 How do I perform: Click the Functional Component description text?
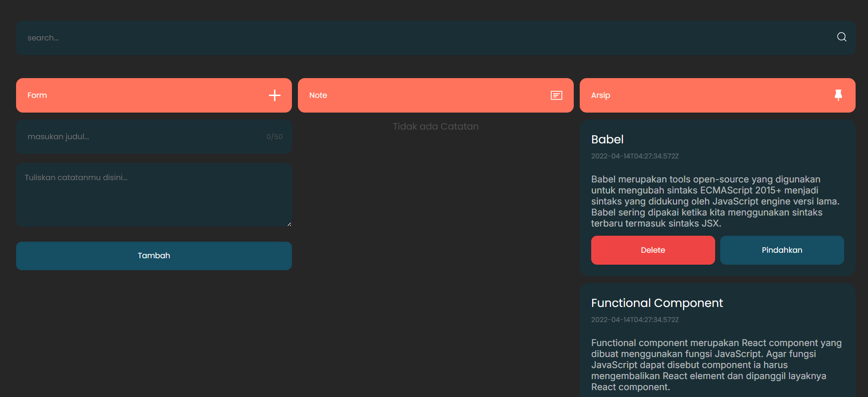[716, 365]
